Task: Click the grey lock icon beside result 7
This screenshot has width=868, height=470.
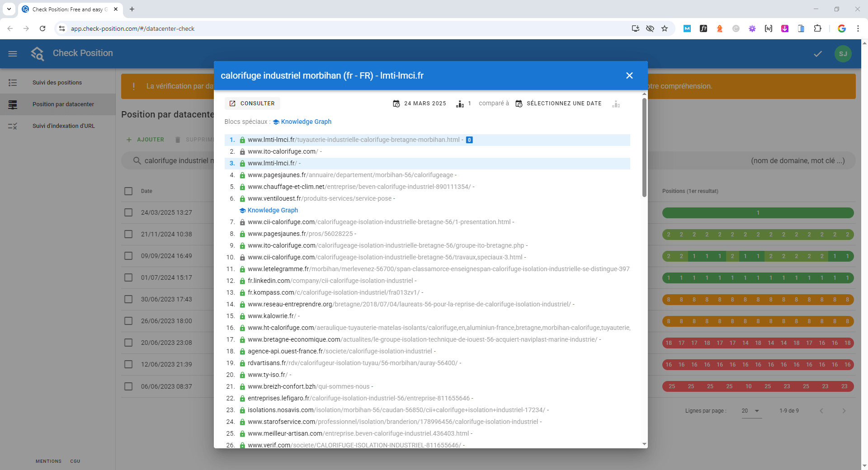Action: [242, 222]
